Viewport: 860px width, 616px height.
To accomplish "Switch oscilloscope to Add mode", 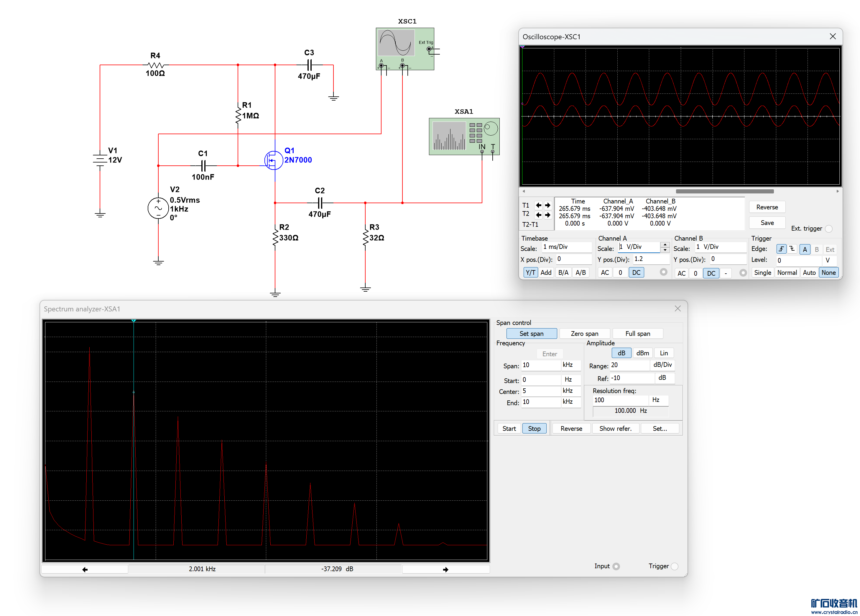I will point(546,272).
